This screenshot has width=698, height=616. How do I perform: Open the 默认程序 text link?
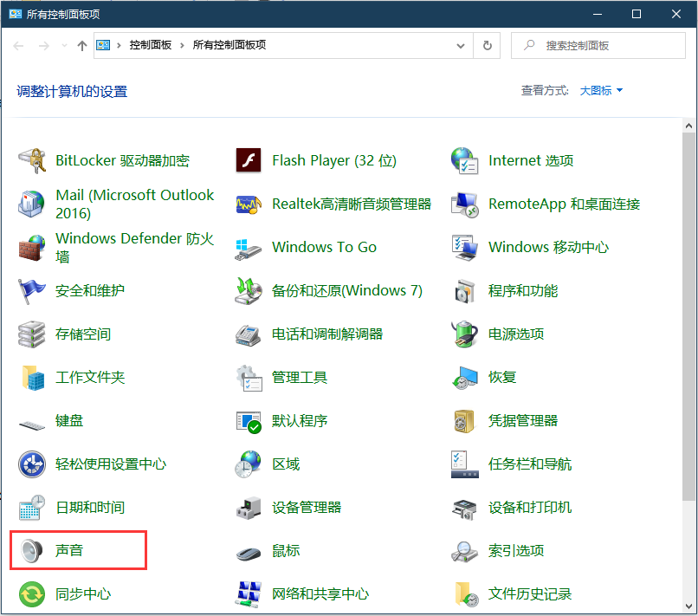click(x=300, y=421)
